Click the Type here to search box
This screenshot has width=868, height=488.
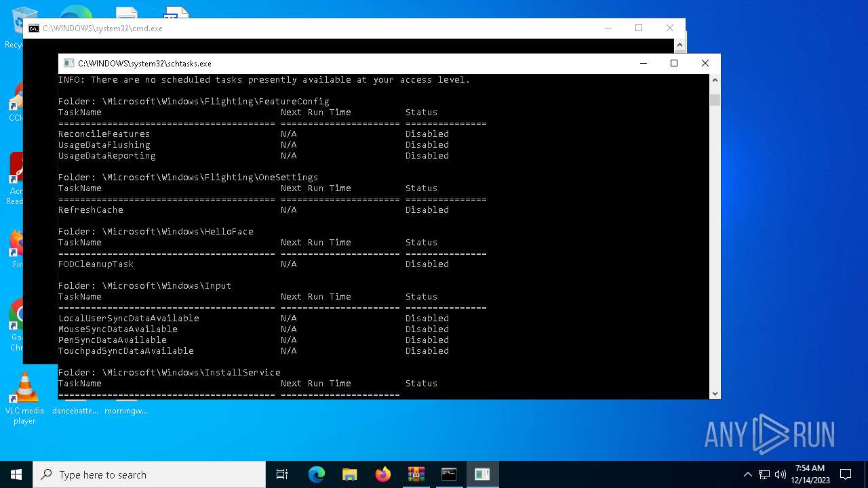click(149, 474)
